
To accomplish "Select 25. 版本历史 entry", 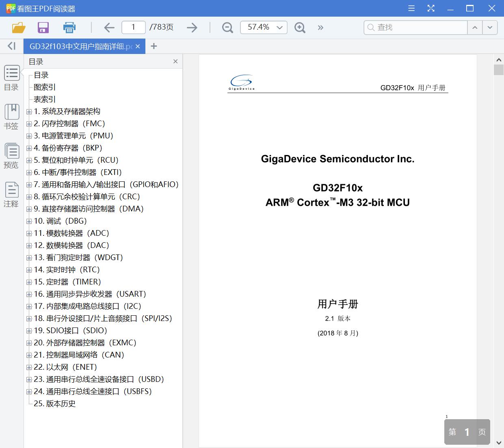I will pyautogui.click(x=55, y=404).
